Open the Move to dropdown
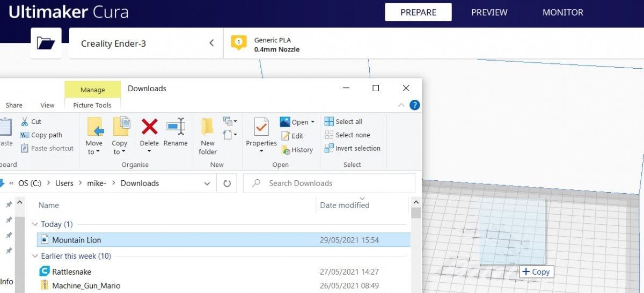 point(94,148)
